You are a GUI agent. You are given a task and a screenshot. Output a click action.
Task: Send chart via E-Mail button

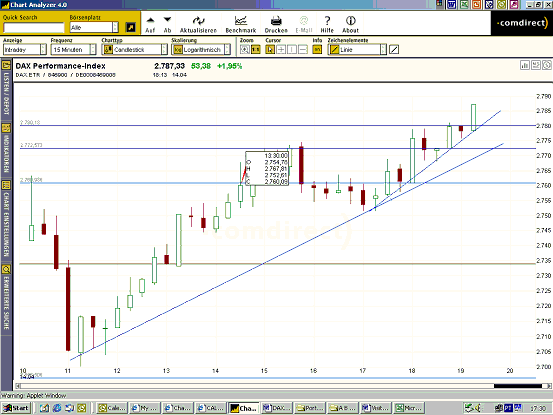click(x=304, y=24)
